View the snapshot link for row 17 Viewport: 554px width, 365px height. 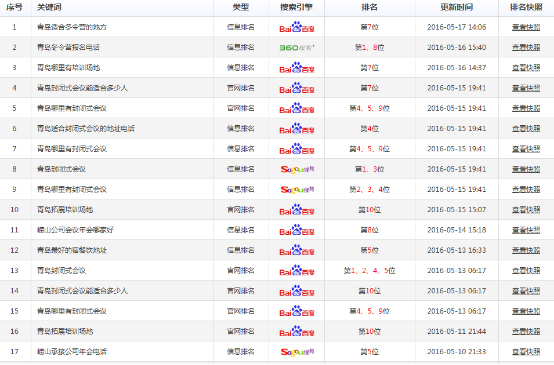[x=526, y=352]
